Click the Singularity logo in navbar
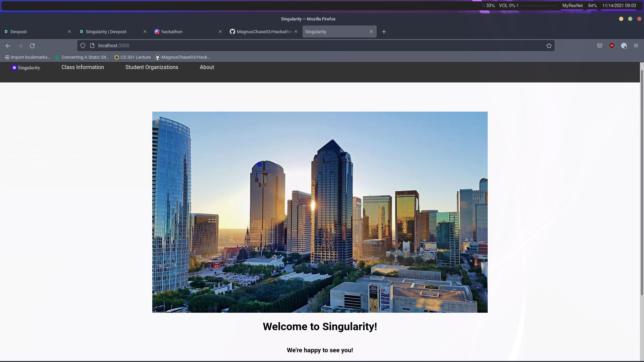The width and height of the screenshot is (644, 362). coord(26,68)
